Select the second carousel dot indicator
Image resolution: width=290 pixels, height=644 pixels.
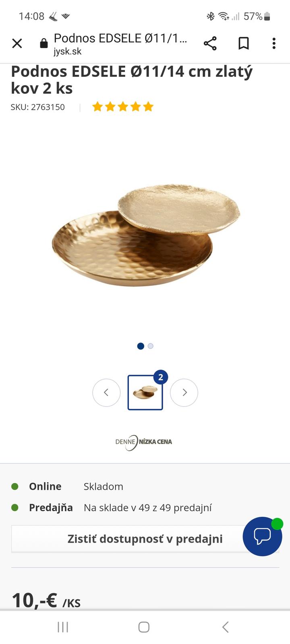151,346
